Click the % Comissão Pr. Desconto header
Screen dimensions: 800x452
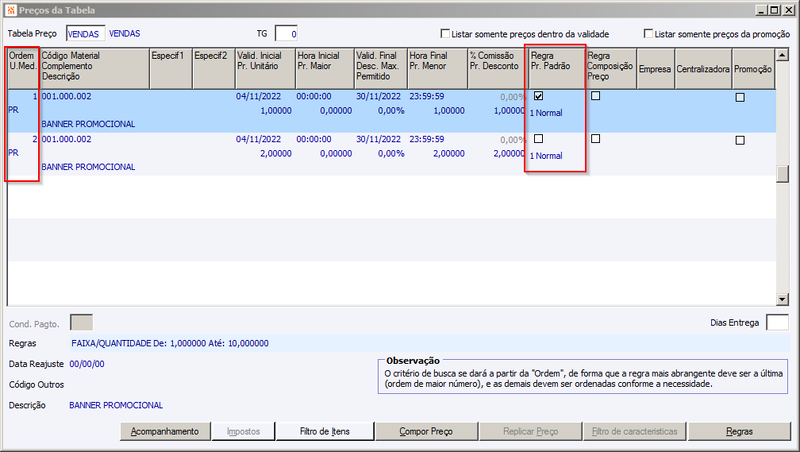pyautogui.click(x=498, y=69)
